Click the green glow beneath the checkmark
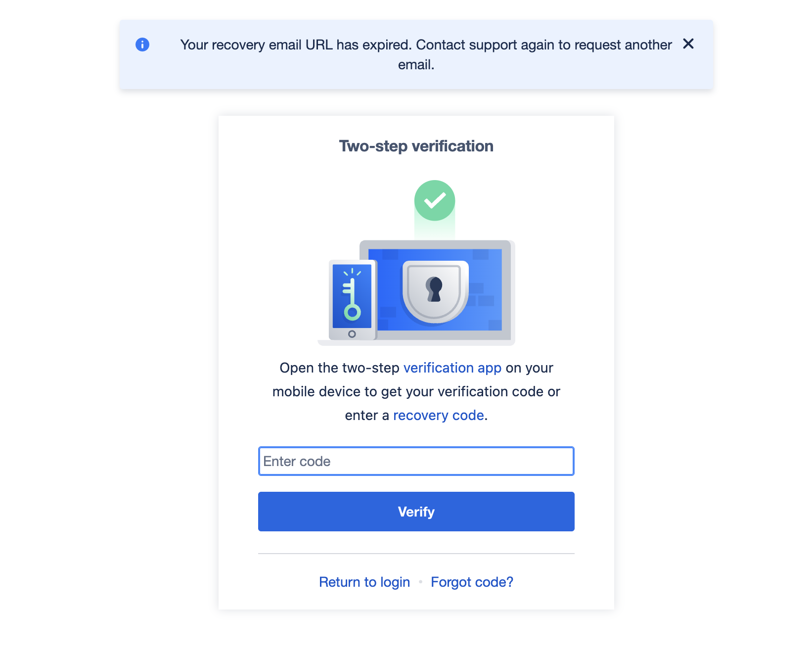Viewport: 812px width, 658px height. [x=435, y=229]
